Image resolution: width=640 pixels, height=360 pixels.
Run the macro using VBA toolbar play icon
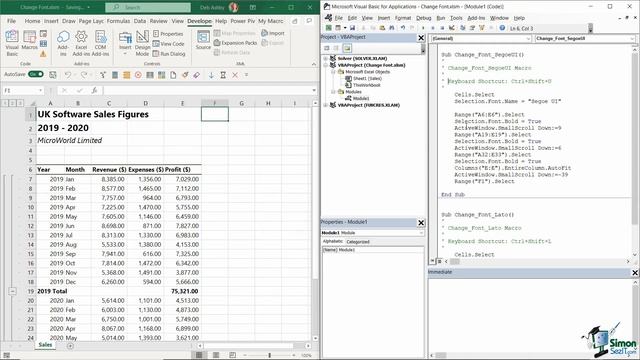point(423,28)
